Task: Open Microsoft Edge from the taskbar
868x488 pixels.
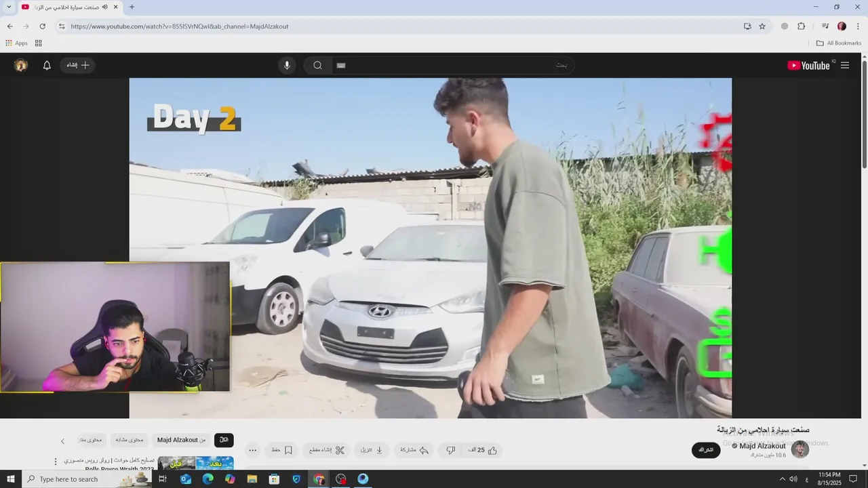Action: coord(208,479)
